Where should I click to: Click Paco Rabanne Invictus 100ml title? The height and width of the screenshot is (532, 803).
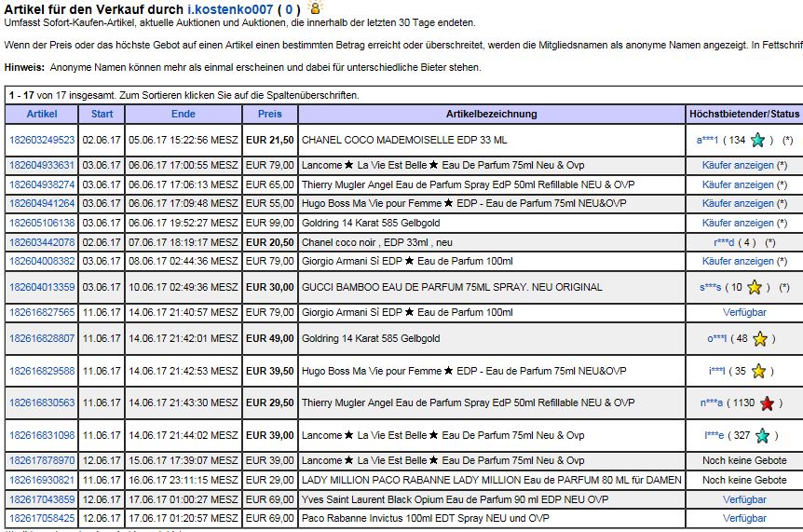click(426, 518)
